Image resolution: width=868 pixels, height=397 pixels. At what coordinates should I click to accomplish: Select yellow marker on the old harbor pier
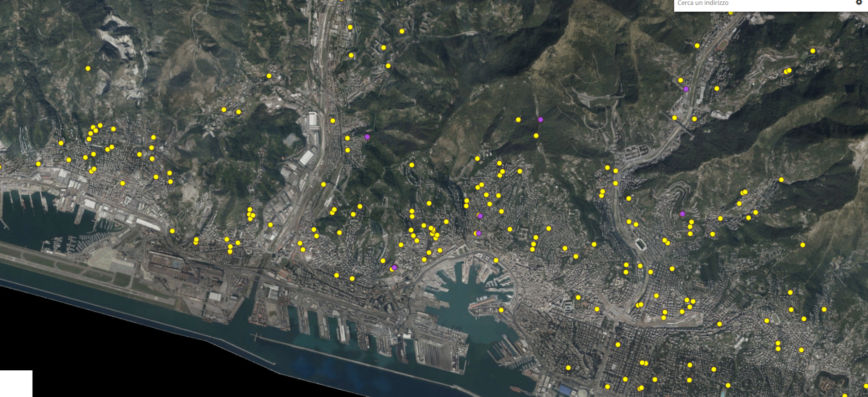point(501,310)
